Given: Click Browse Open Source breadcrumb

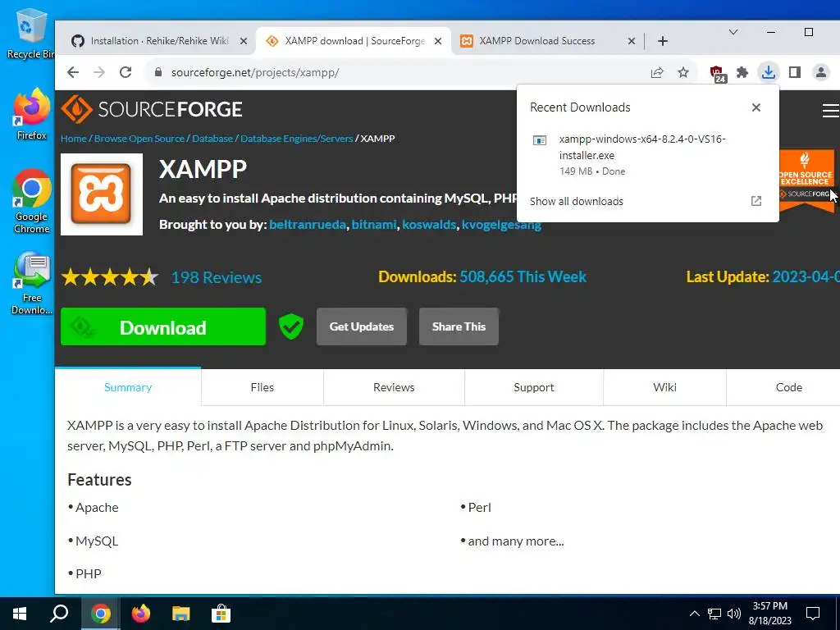Looking at the screenshot, I should (139, 138).
